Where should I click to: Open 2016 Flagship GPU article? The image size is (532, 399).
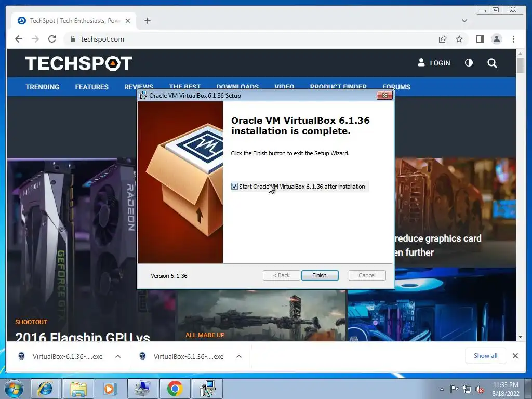point(83,337)
